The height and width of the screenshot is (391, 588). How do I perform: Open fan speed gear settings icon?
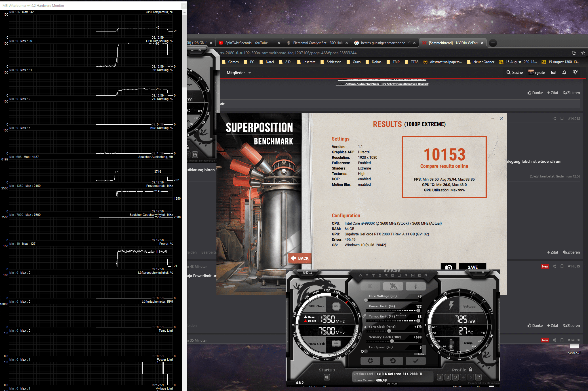(362, 351)
